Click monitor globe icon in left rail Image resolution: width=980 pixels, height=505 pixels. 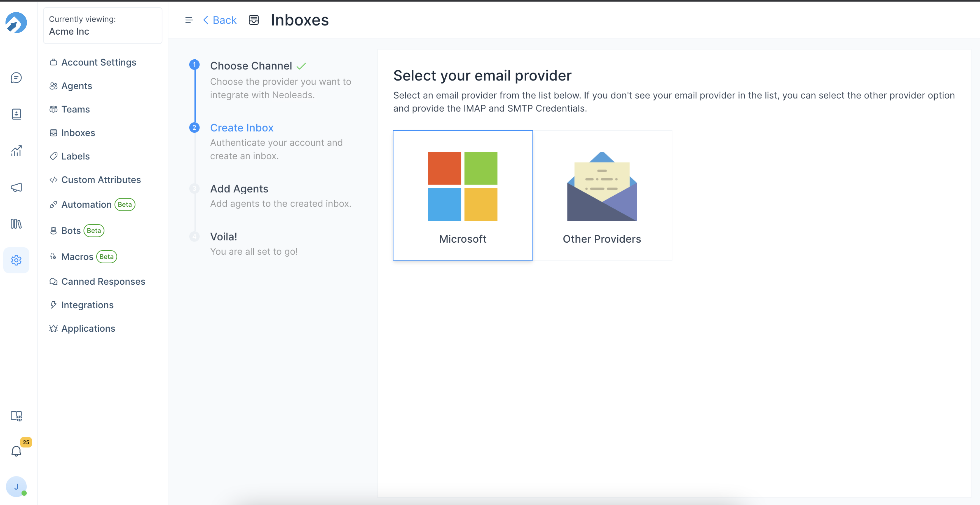point(16,416)
